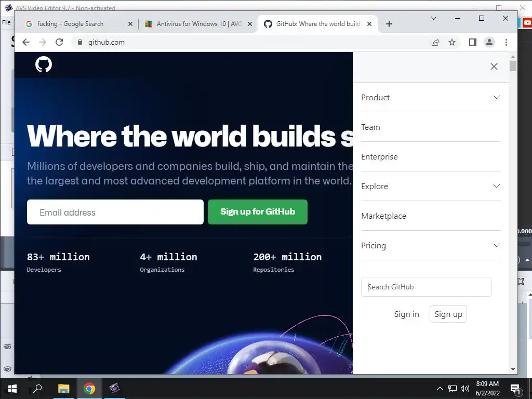Click the page vertical scrollbar thumb
532x399 pixels.
tap(513, 66)
